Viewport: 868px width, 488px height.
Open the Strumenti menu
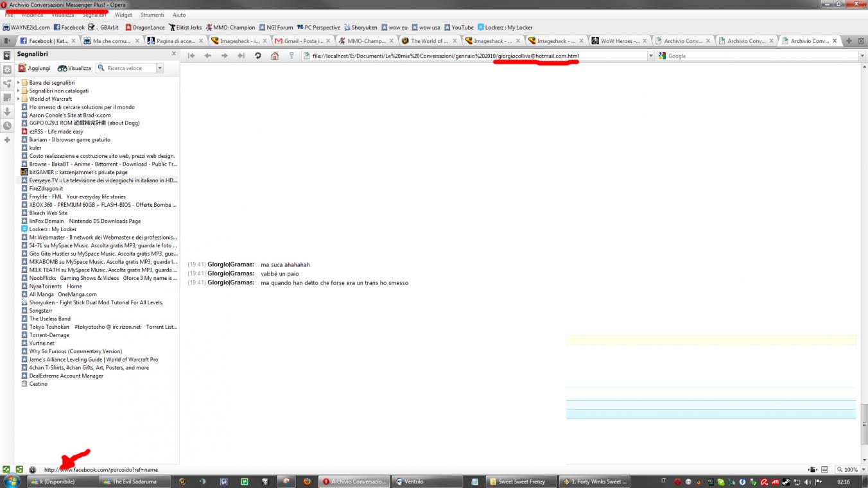coord(152,15)
